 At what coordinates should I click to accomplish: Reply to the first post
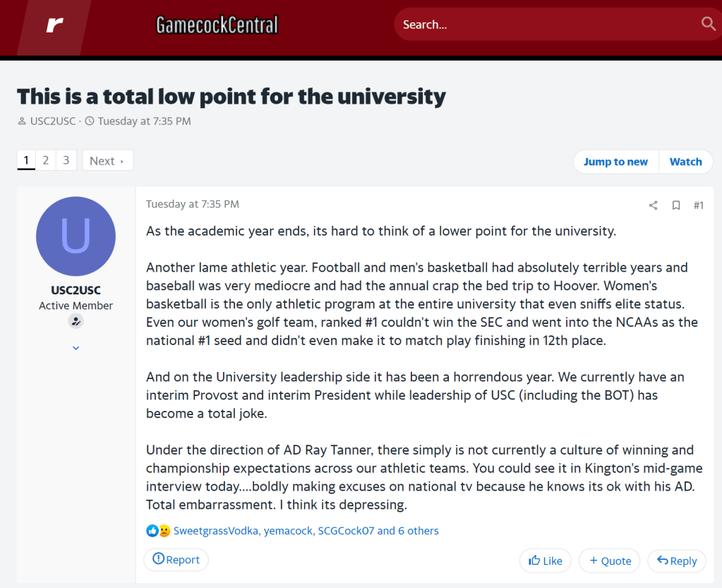point(677,560)
